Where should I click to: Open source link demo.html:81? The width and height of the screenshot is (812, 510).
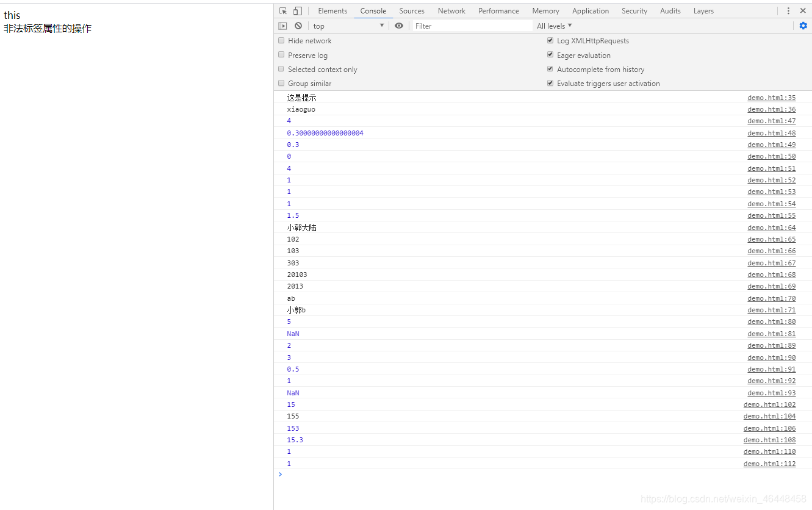[x=771, y=334]
